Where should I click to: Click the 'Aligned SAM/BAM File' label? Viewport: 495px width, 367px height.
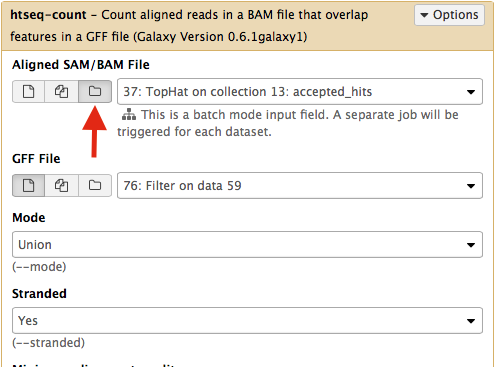[x=81, y=65]
